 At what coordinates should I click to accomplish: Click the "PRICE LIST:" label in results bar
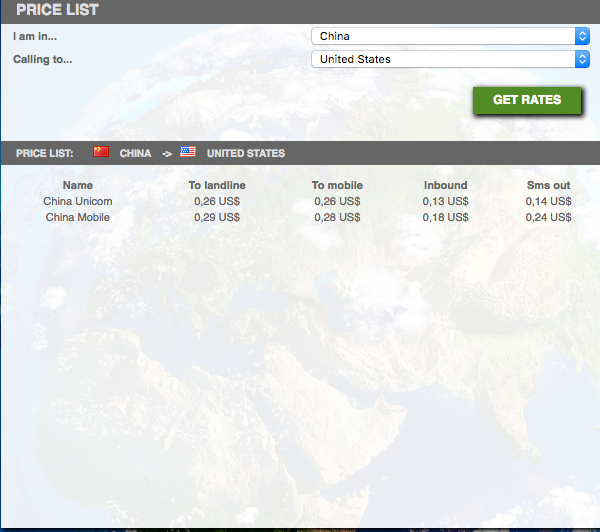tap(44, 153)
